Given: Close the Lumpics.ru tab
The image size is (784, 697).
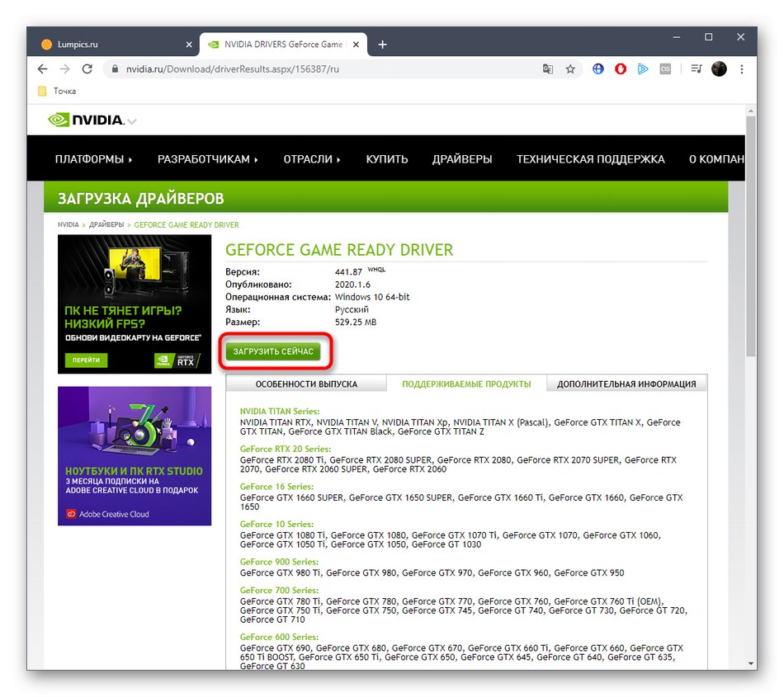Looking at the screenshot, I should 189,45.
